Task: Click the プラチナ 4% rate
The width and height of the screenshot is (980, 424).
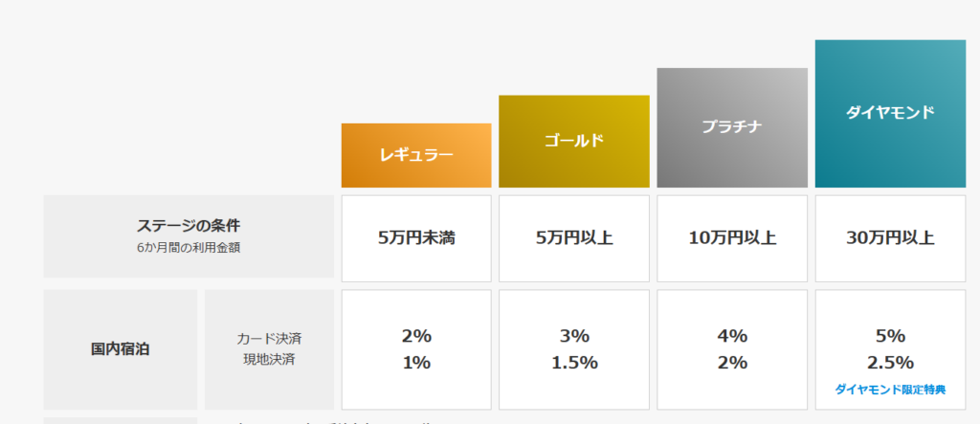Action: 732,337
